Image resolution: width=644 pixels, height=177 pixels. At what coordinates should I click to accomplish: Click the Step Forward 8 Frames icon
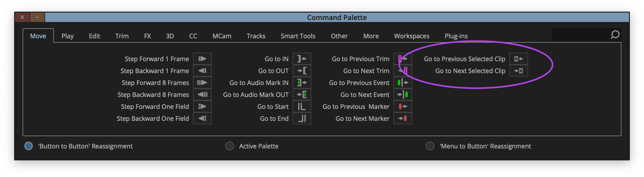coord(202,83)
